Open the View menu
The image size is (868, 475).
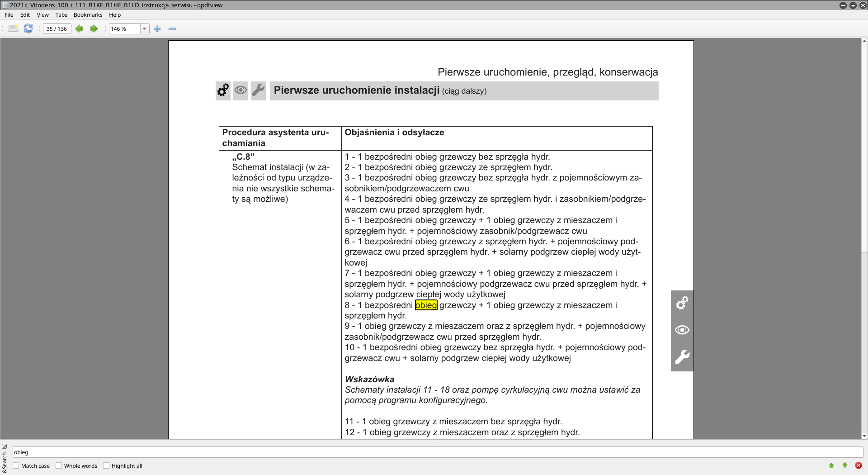(42, 15)
